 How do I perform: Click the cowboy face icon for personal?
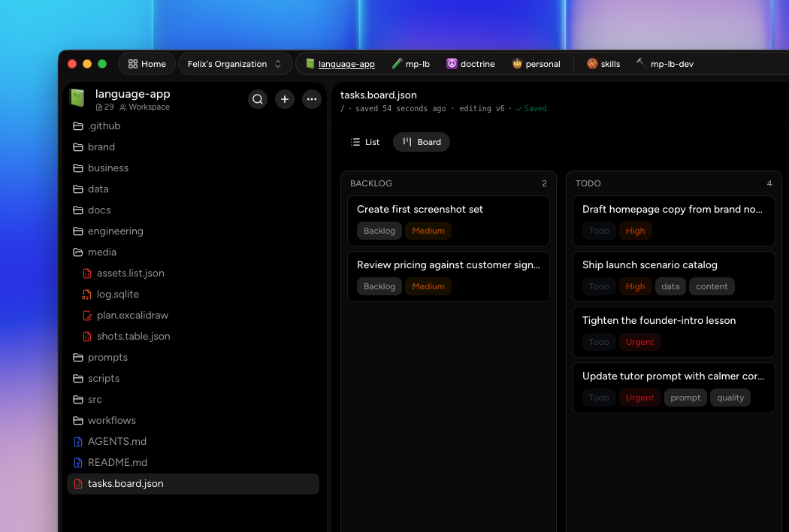517,63
